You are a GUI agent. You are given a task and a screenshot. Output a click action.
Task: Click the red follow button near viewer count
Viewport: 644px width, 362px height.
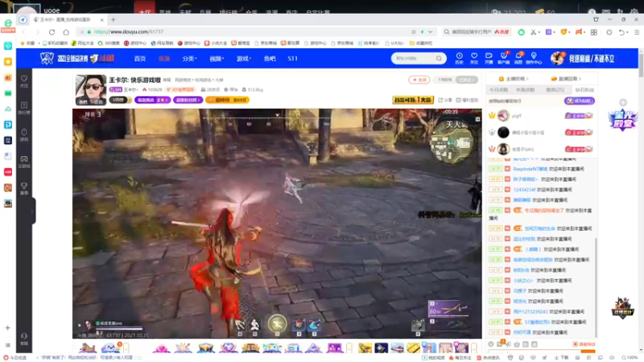pos(419,80)
